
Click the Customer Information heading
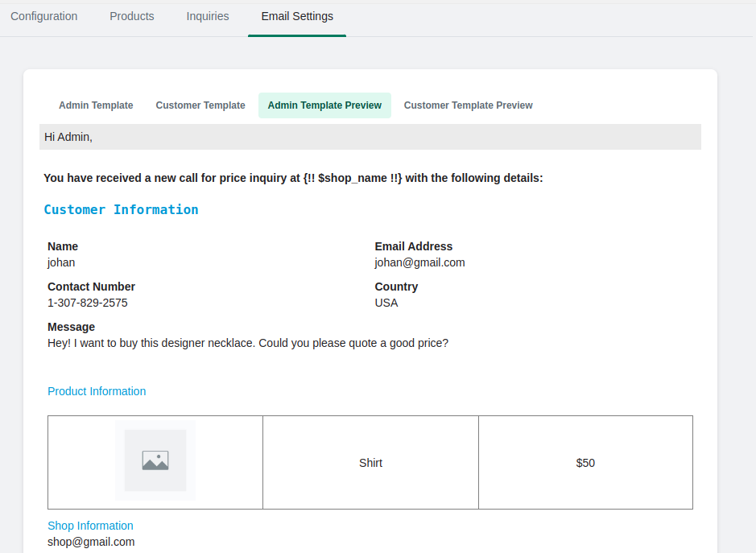[x=121, y=210]
